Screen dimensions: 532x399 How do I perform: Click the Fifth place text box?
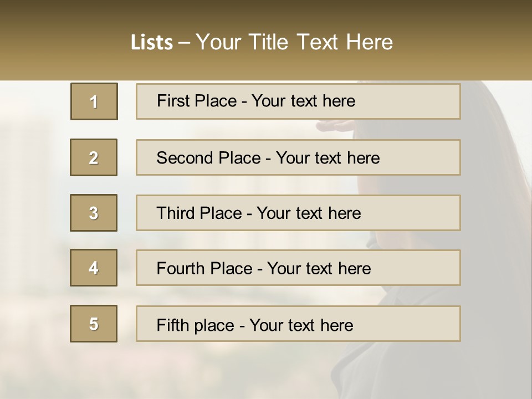[x=298, y=324]
